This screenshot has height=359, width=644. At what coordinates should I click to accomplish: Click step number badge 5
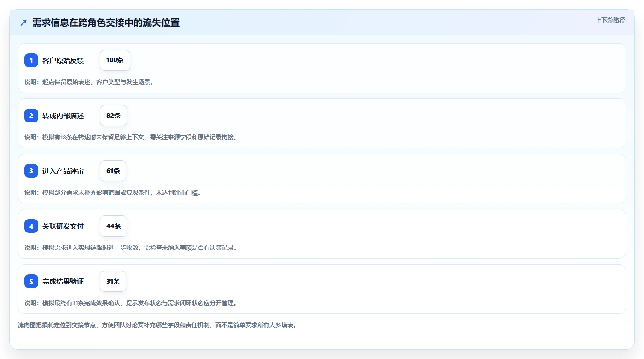coord(31,281)
